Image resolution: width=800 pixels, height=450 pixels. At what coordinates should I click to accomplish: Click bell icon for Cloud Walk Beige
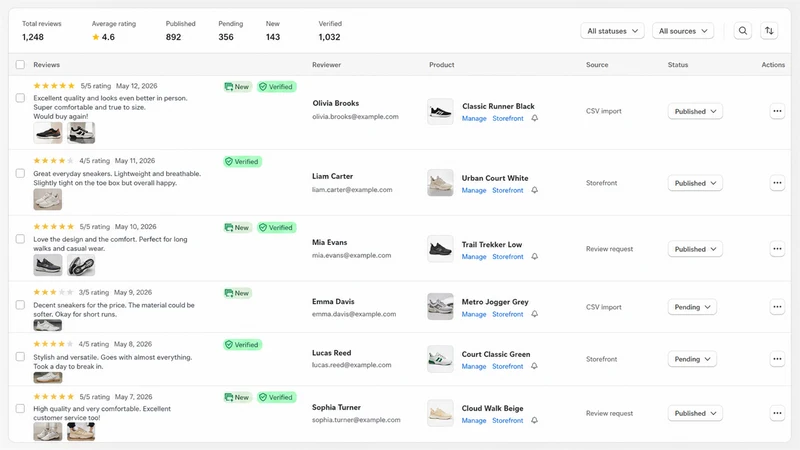coord(534,420)
